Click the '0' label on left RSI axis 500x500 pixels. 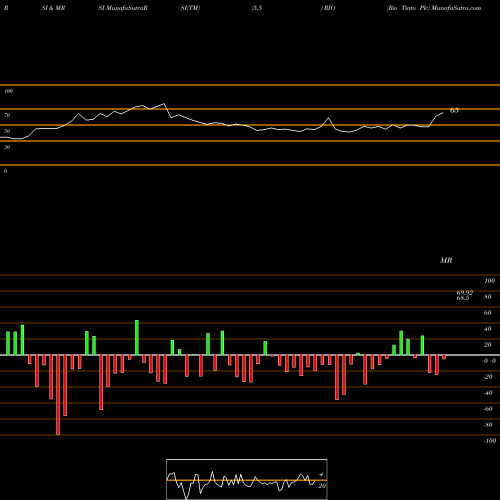[5, 171]
